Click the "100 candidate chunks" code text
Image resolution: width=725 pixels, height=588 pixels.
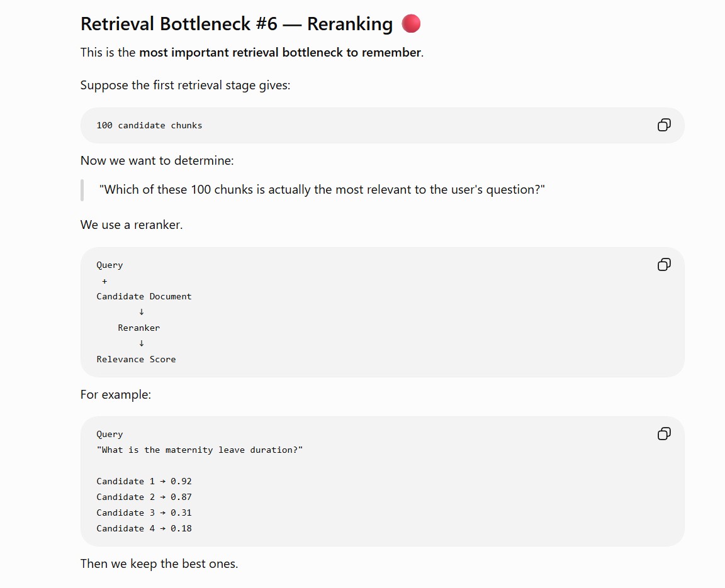(149, 125)
